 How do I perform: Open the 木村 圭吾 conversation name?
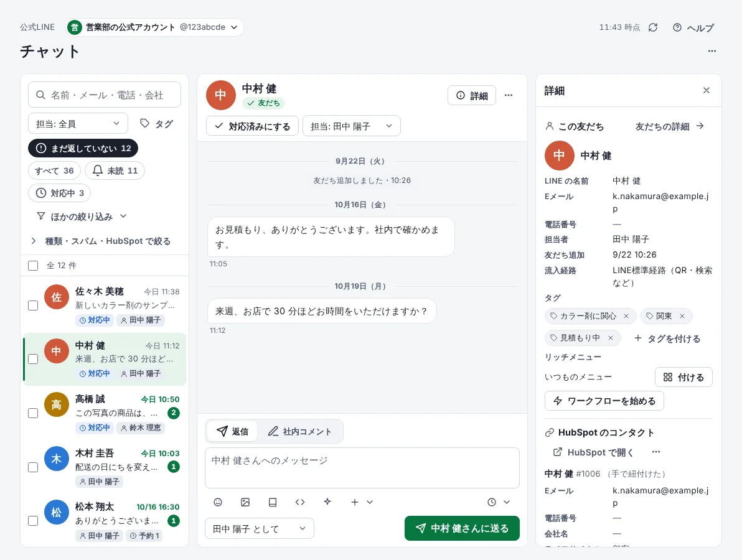tap(95, 453)
